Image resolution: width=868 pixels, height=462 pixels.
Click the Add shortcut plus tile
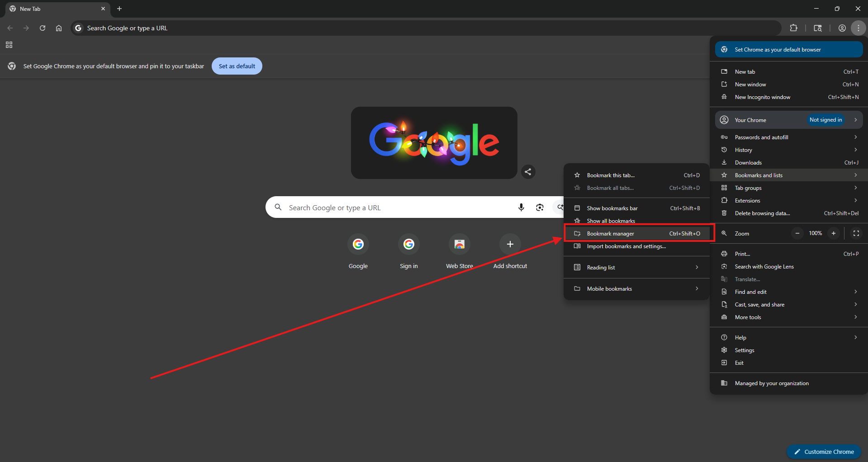coord(510,252)
